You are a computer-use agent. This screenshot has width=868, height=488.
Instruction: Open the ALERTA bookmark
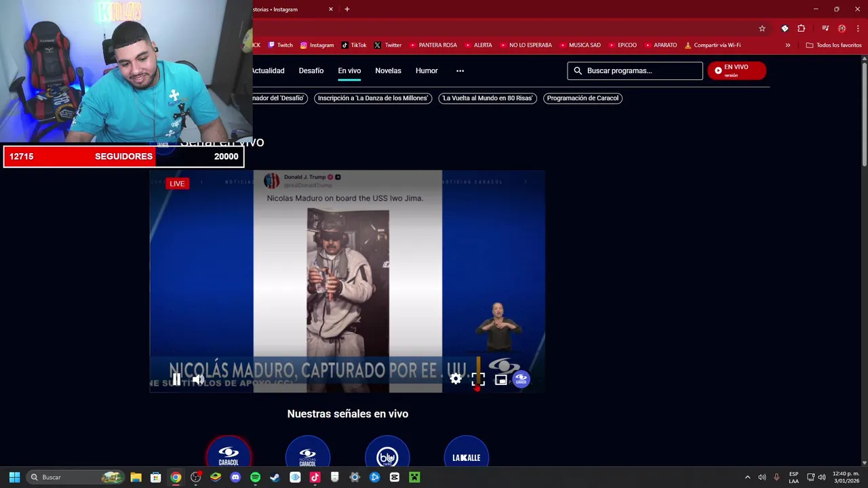click(x=478, y=45)
